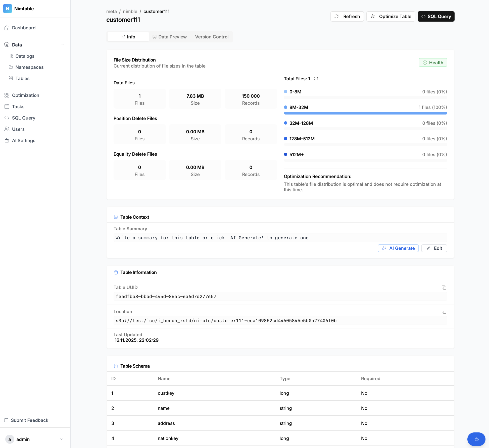Click the nimble breadcrumb link
This screenshot has width=489, height=448.
point(130,12)
